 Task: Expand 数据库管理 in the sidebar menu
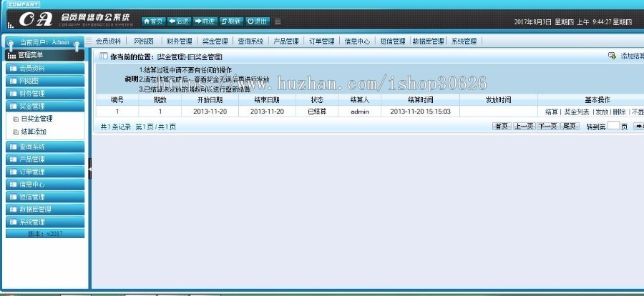(45, 209)
